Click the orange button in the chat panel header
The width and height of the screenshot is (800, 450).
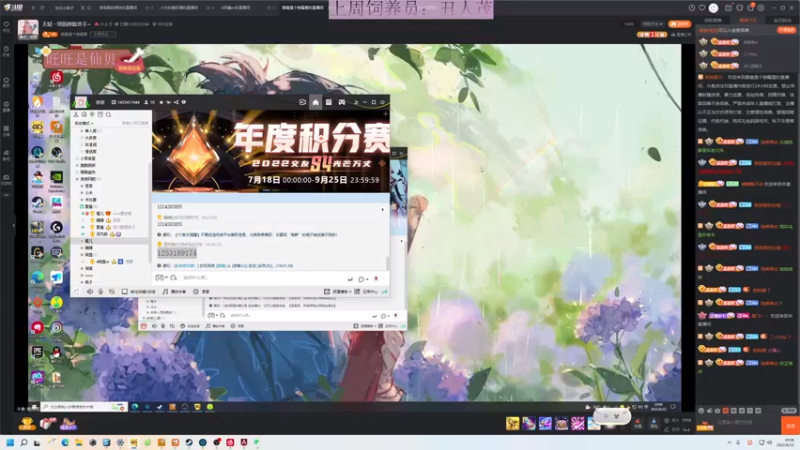tap(786, 30)
